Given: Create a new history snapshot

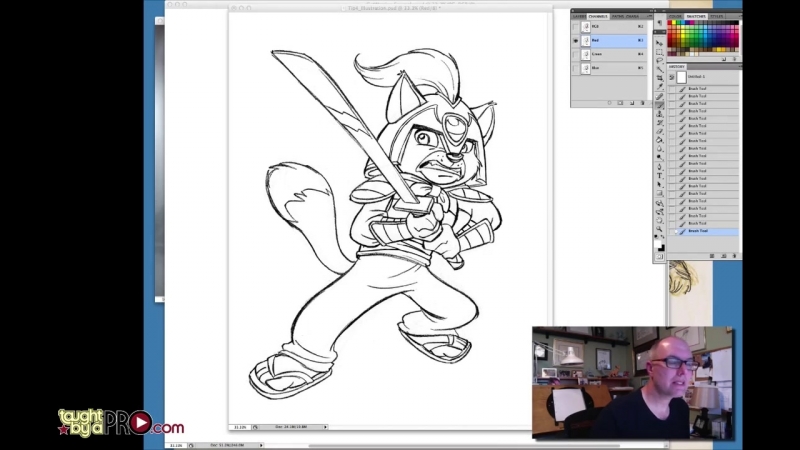Looking at the screenshot, I should point(723,256).
